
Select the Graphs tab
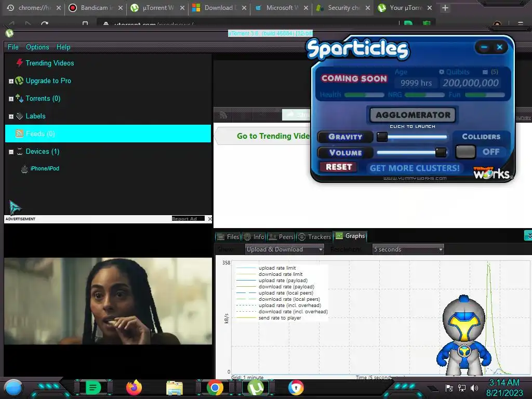click(x=351, y=236)
